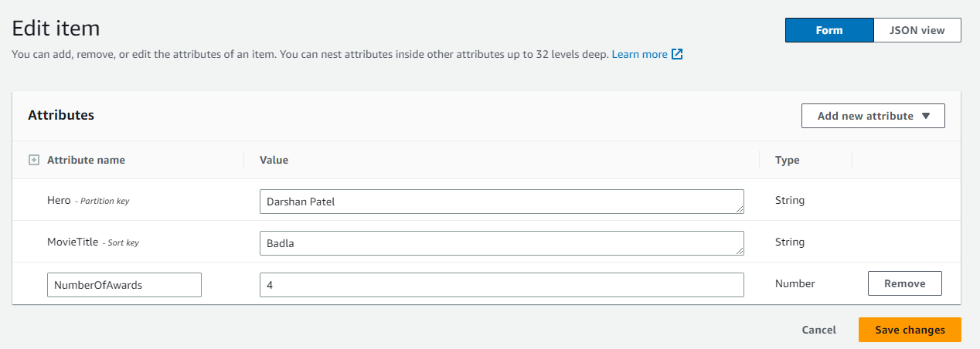Expand all attributes with the plus icon
The height and width of the screenshot is (349, 980).
point(33,160)
